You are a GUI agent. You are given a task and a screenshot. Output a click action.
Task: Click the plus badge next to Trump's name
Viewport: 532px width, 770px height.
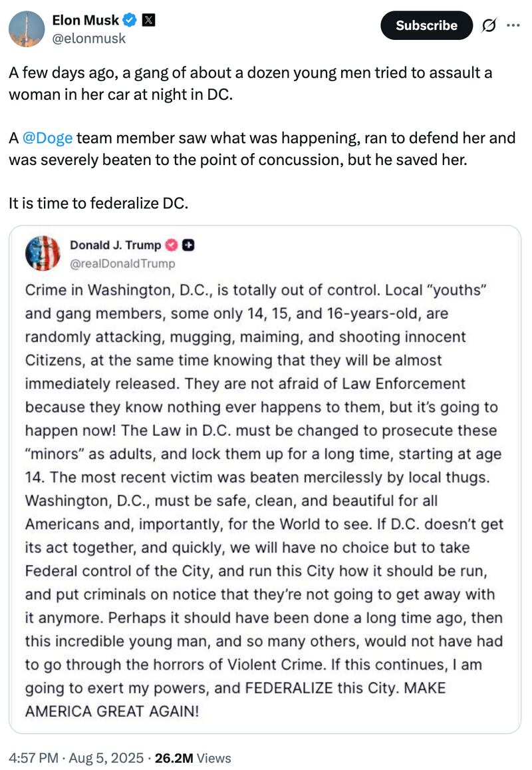pos(188,246)
